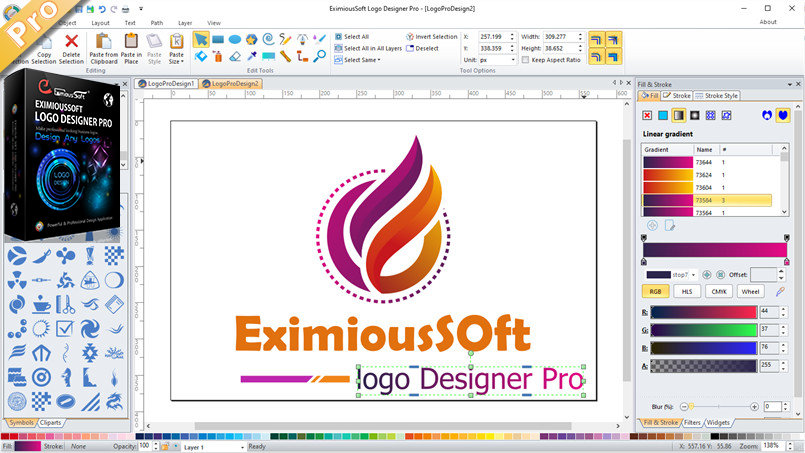Enable Keep Aspect Ratio checkbox
Viewport: 805px width, 453px height.
tap(527, 60)
